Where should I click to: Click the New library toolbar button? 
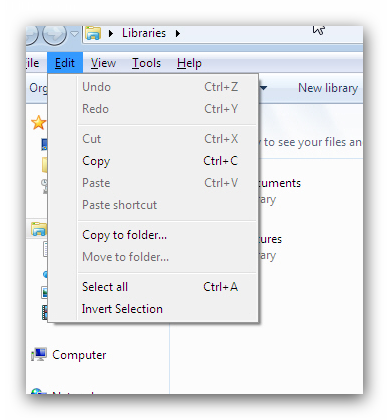pos(328,88)
